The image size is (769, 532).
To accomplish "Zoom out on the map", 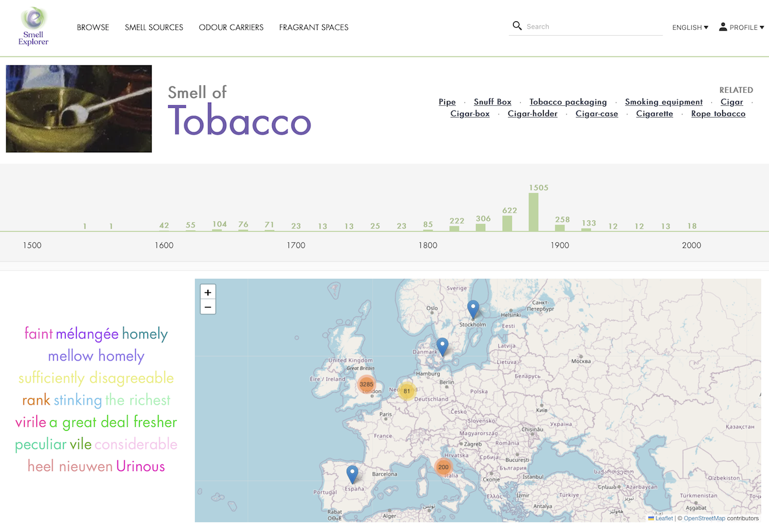I will [208, 307].
